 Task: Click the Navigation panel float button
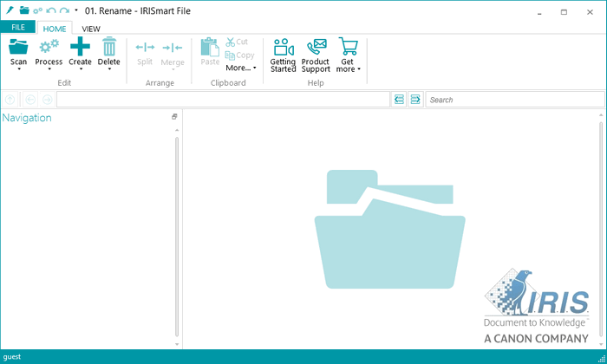174,117
